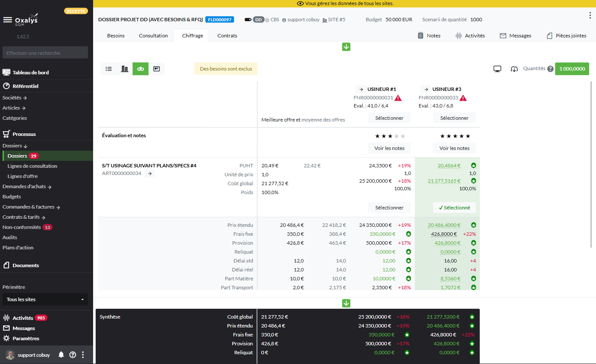Click the download icon beside Quantités
Screen dimensions: 596x364
tap(514, 69)
